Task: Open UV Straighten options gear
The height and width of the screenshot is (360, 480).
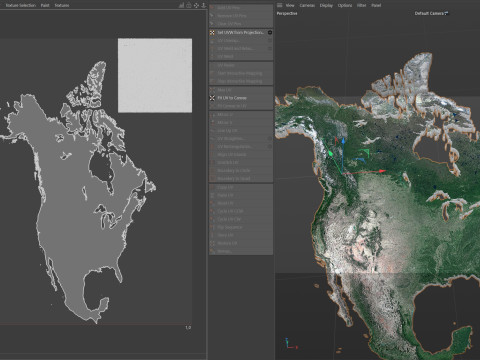Action: [270, 138]
